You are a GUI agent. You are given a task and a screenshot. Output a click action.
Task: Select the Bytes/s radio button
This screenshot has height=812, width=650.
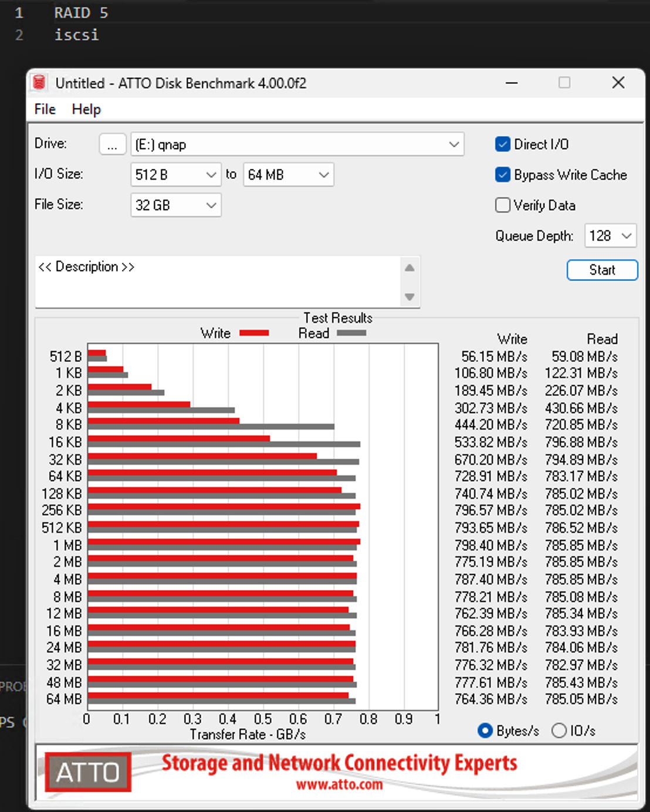485,730
